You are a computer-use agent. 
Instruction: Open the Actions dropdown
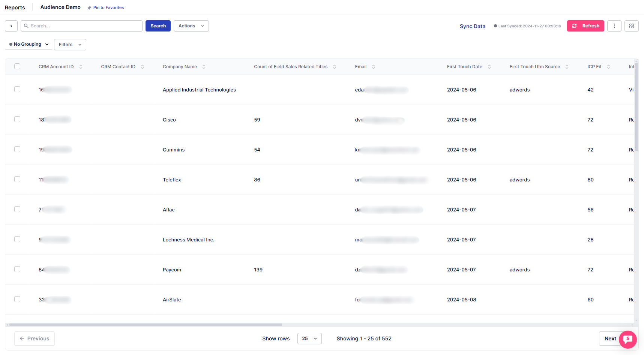tap(191, 26)
